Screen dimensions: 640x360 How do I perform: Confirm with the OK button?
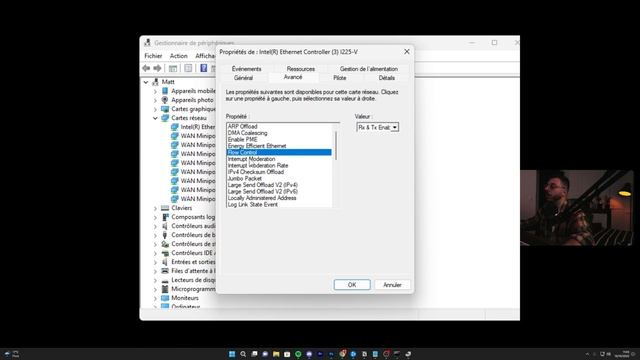(352, 284)
